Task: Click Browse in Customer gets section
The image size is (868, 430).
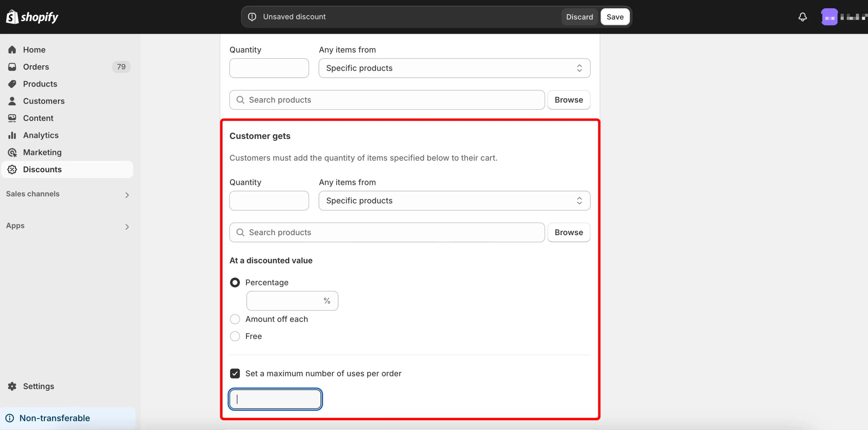Action: coord(568,233)
